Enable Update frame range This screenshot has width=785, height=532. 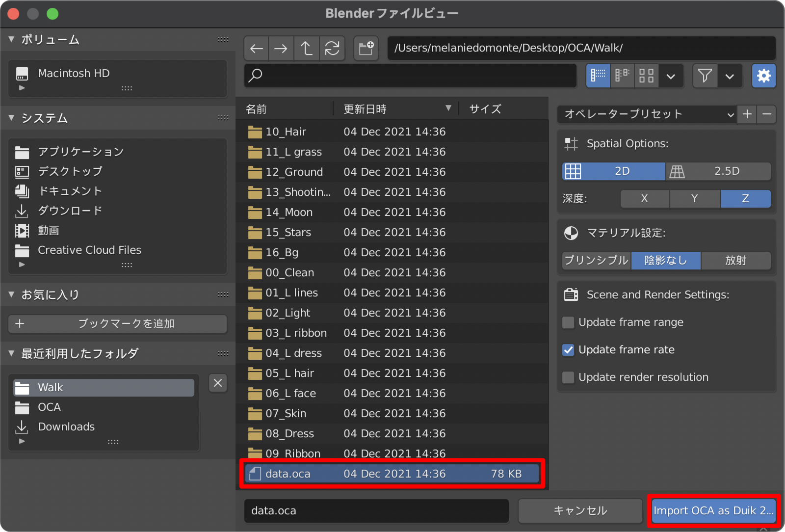[568, 322]
